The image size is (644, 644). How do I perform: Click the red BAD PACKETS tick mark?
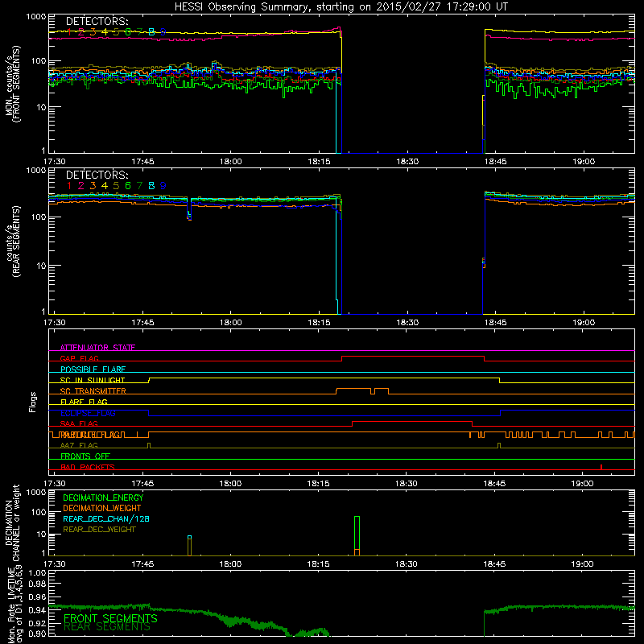point(601,467)
